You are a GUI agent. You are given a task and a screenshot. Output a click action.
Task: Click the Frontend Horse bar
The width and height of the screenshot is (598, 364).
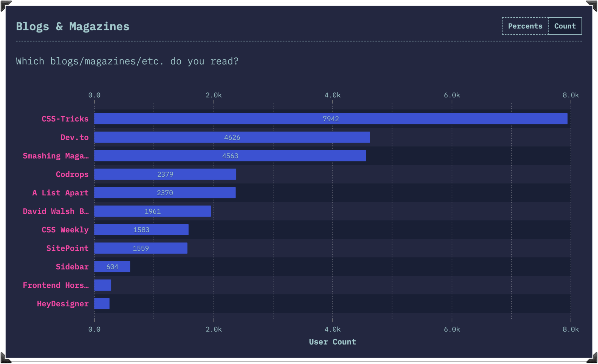tap(103, 285)
